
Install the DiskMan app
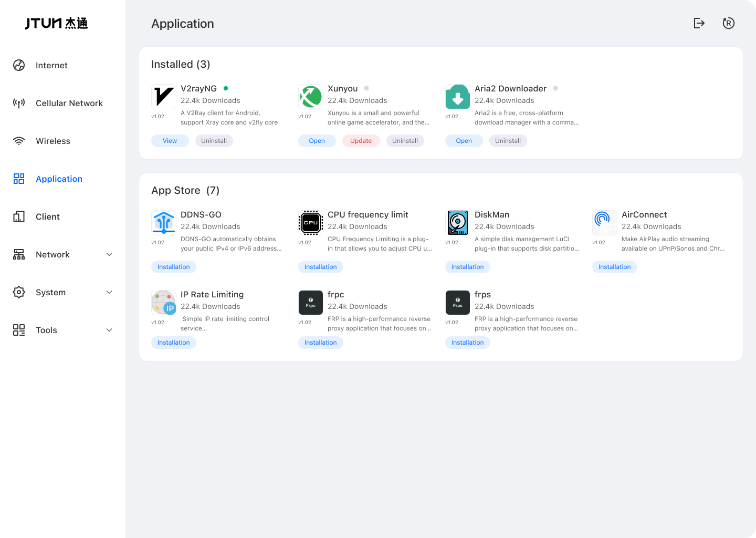(468, 267)
